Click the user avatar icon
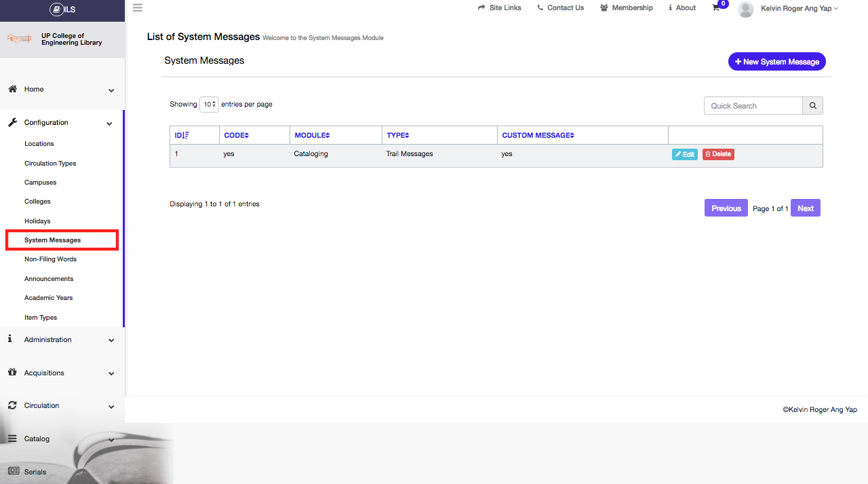 click(x=745, y=9)
